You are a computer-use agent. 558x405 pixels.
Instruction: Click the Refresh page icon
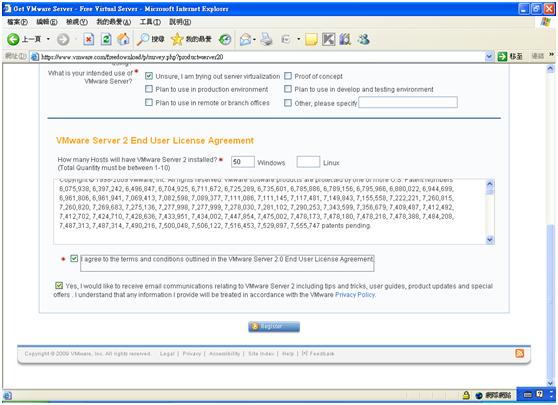106,39
